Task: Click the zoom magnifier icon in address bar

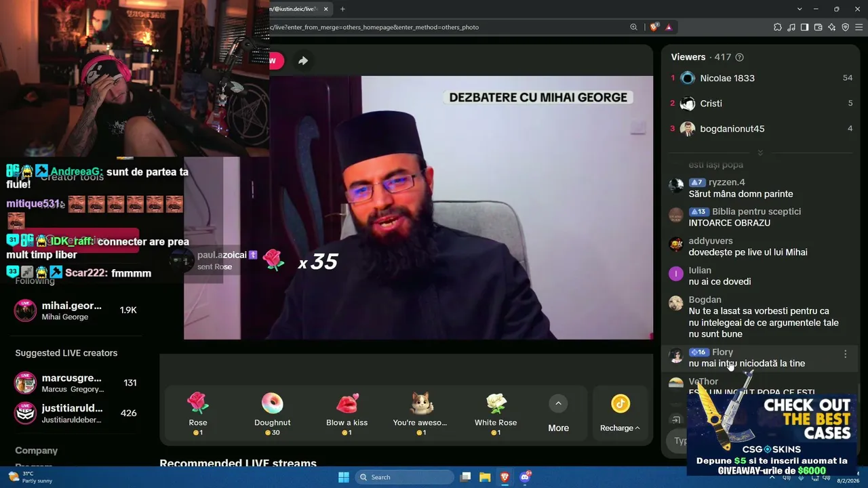Action: [x=633, y=27]
